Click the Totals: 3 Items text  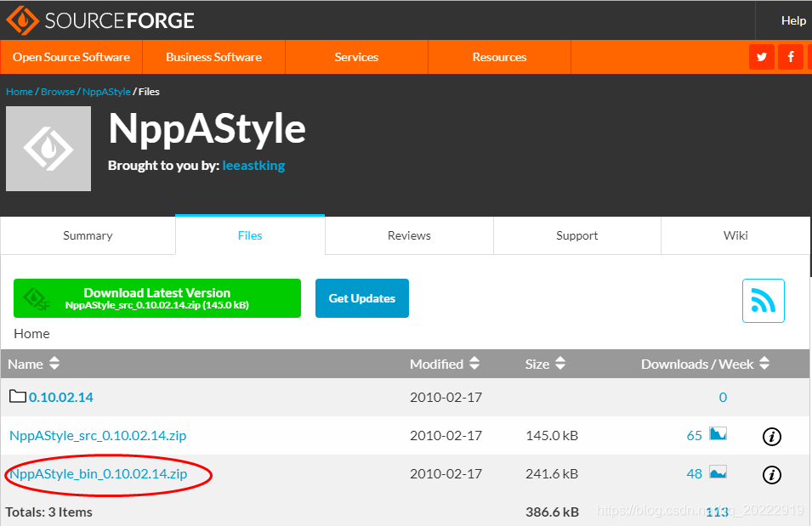[48, 512]
